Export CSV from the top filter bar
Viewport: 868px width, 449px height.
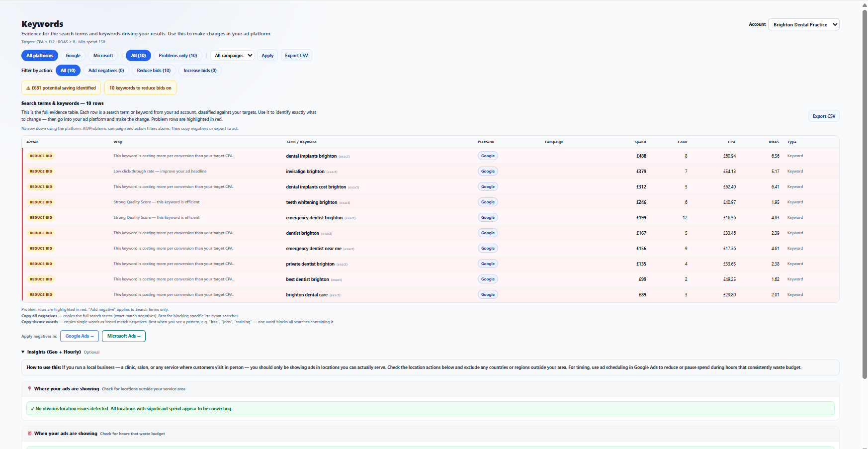tap(296, 56)
